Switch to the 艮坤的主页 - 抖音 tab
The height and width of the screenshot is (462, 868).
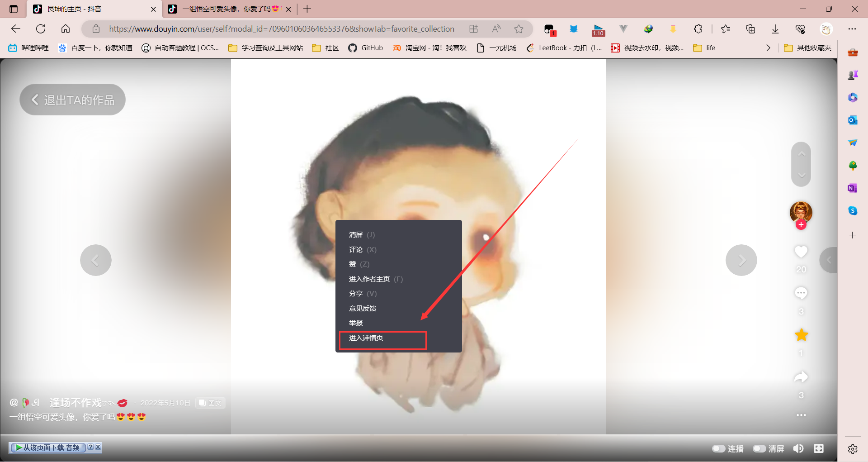pos(94,9)
